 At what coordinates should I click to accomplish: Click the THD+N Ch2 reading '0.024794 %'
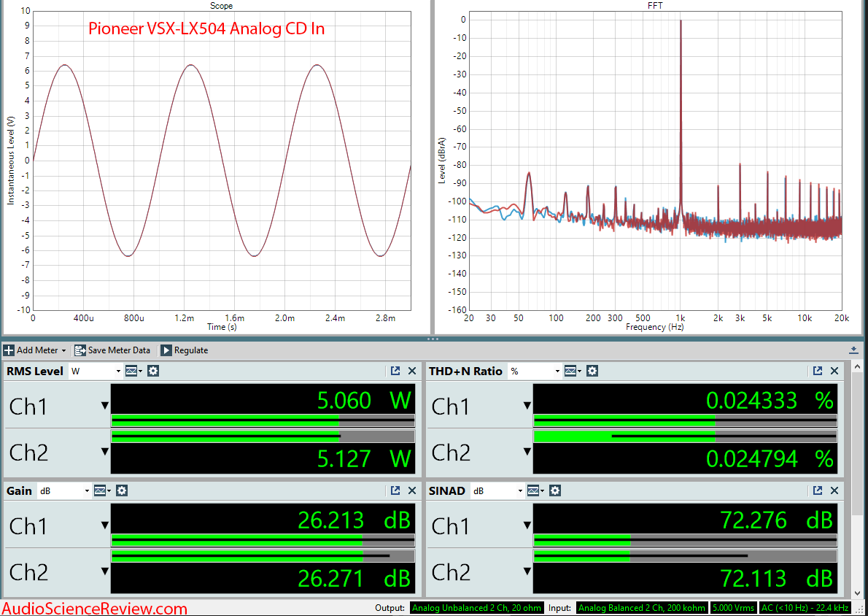click(x=770, y=458)
